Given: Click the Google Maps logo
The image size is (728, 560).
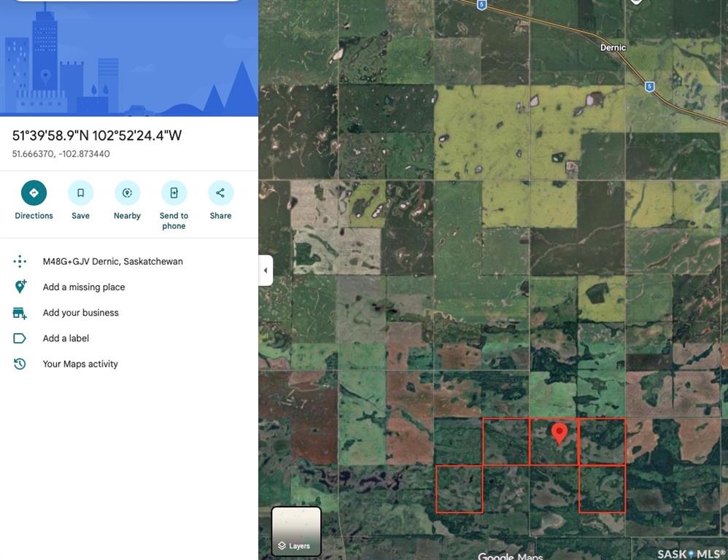Looking at the screenshot, I should pos(510,556).
